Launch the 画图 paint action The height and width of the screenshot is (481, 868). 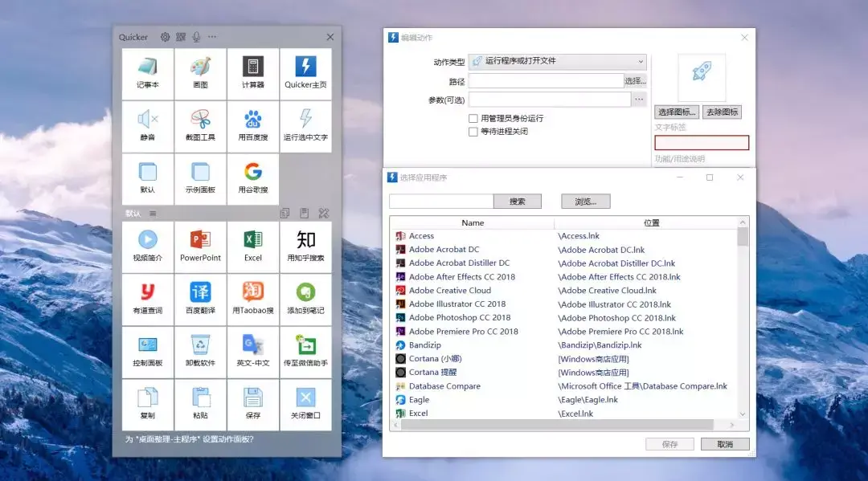click(200, 74)
